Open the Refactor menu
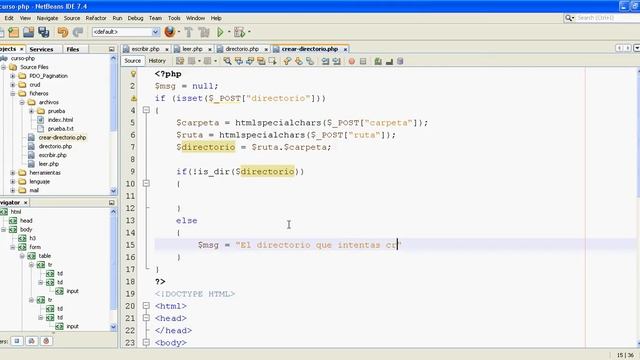The image size is (640, 360). (x=96, y=18)
